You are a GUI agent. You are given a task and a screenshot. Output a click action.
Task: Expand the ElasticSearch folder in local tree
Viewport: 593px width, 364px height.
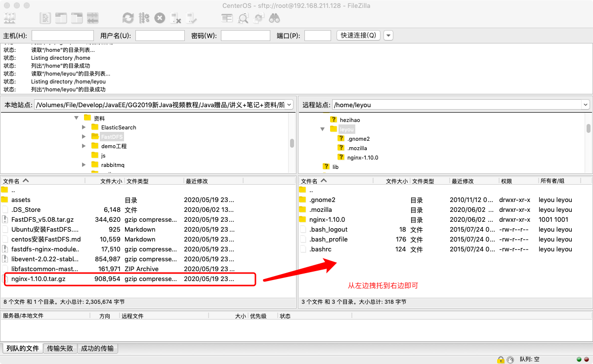84,127
